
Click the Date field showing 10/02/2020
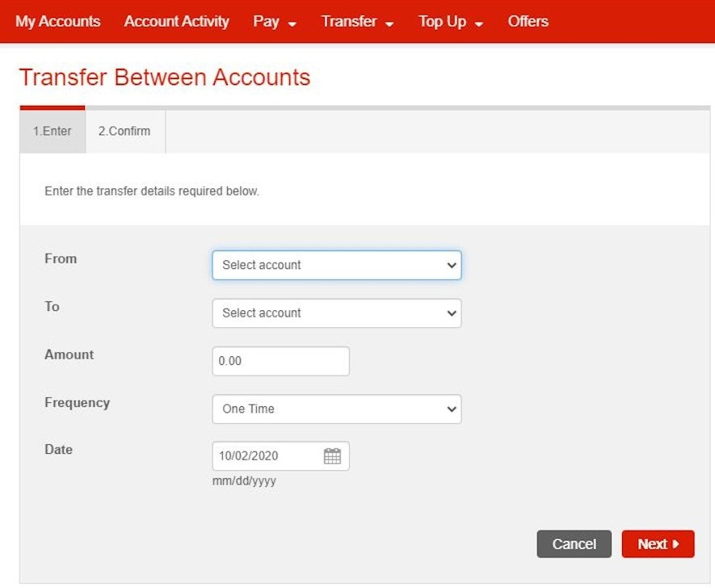click(267, 456)
